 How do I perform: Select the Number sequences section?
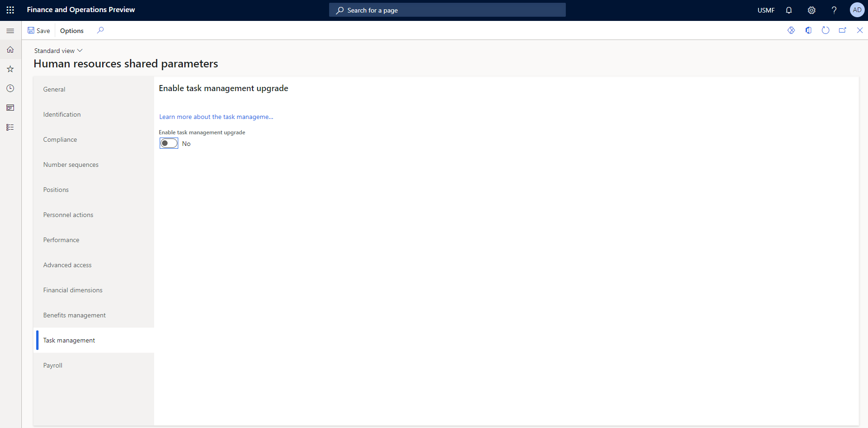71,165
